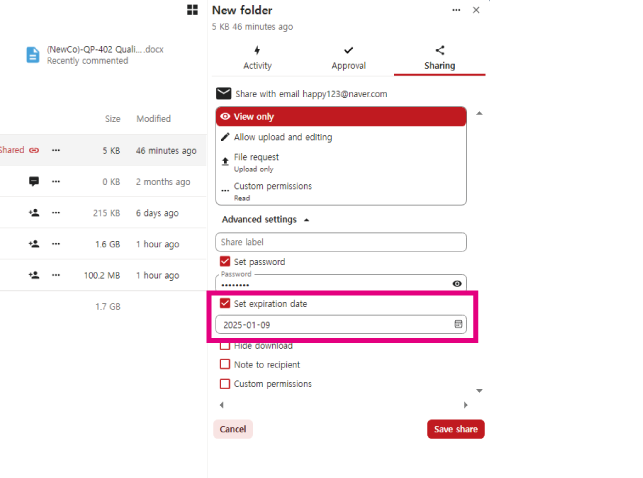Choose the File request upload only option

(x=256, y=161)
